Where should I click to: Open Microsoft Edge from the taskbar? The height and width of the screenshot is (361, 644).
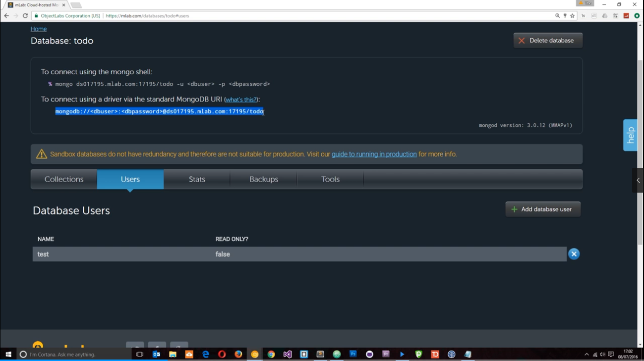tap(206, 354)
